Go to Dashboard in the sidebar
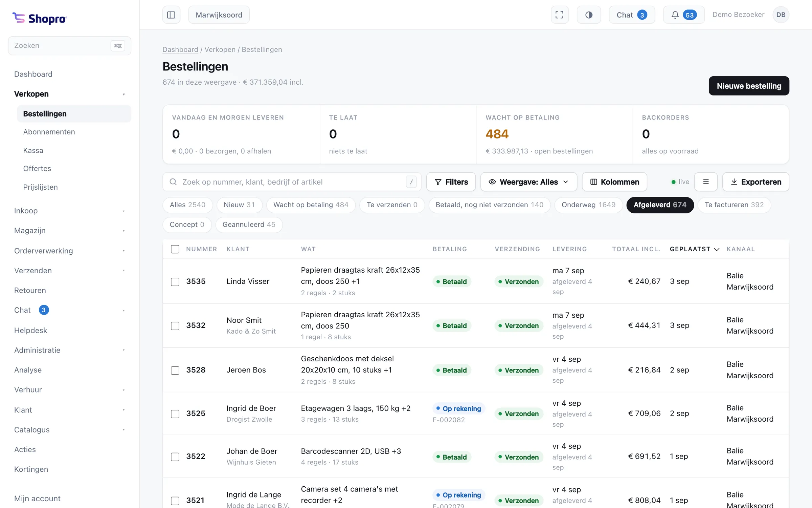Image resolution: width=812 pixels, height=508 pixels. click(70, 74)
